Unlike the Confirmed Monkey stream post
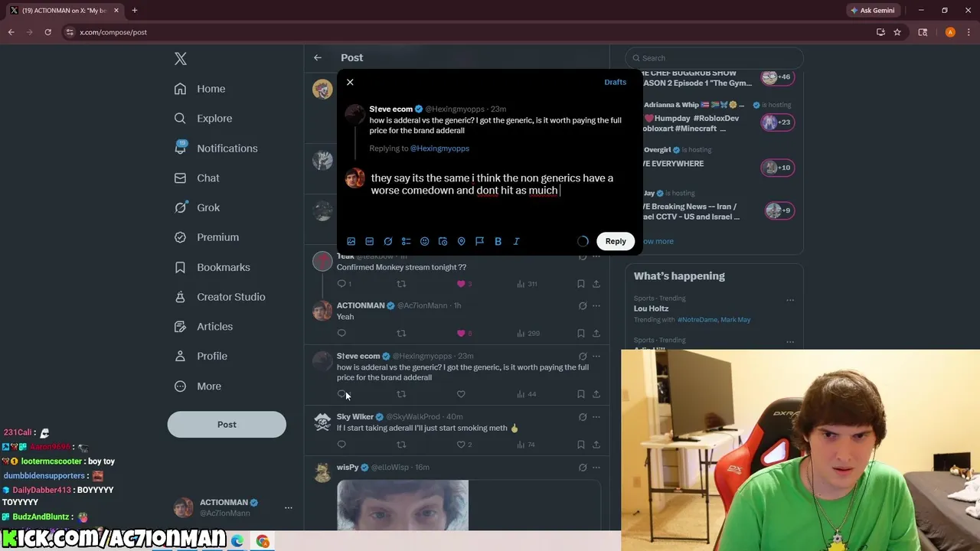The image size is (980, 551). (461, 284)
